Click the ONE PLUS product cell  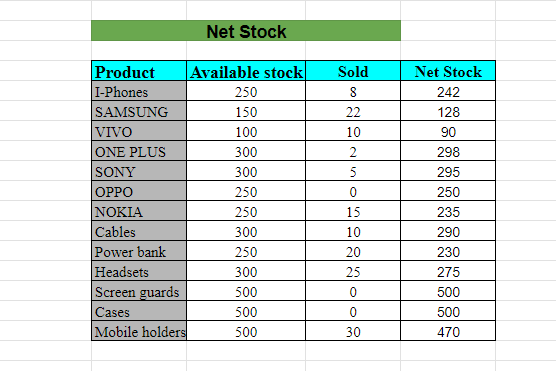[139, 151]
